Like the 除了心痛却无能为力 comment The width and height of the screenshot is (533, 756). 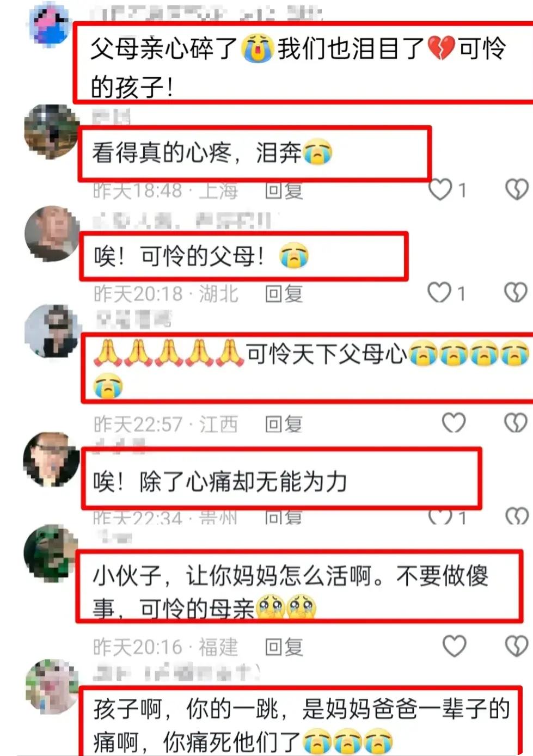coord(440,516)
